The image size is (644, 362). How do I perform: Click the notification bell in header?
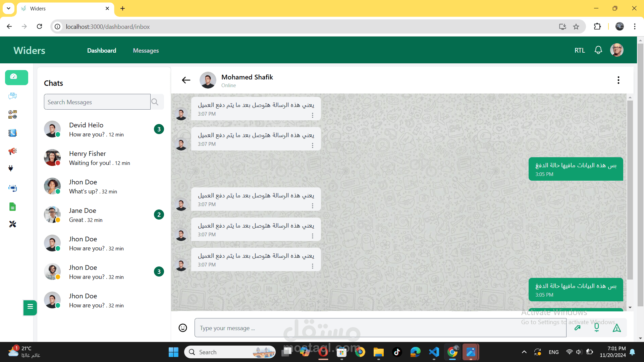(598, 50)
